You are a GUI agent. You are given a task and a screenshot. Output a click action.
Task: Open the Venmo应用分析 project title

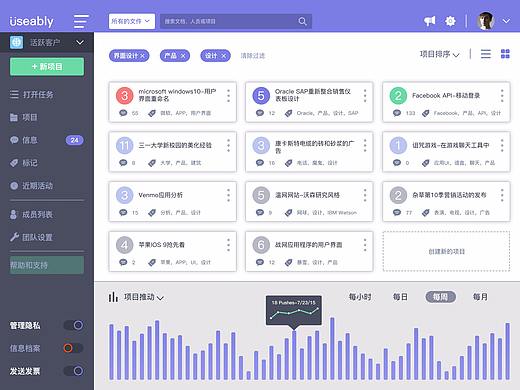[161, 195]
